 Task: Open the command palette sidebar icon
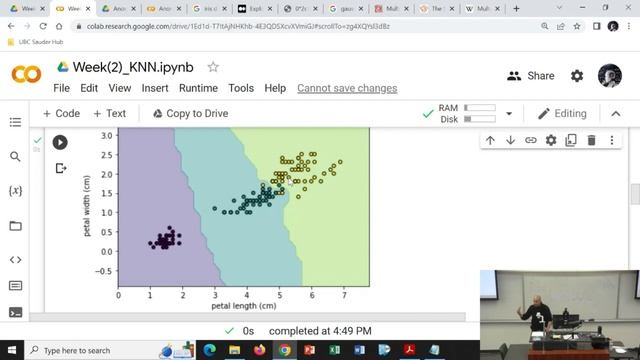16,286
